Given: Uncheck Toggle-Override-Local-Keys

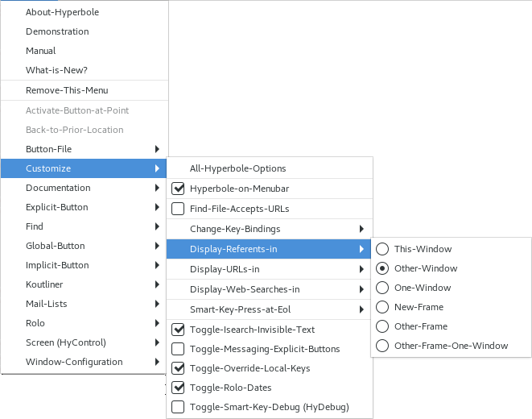Looking at the screenshot, I should pyautogui.click(x=178, y=368).
